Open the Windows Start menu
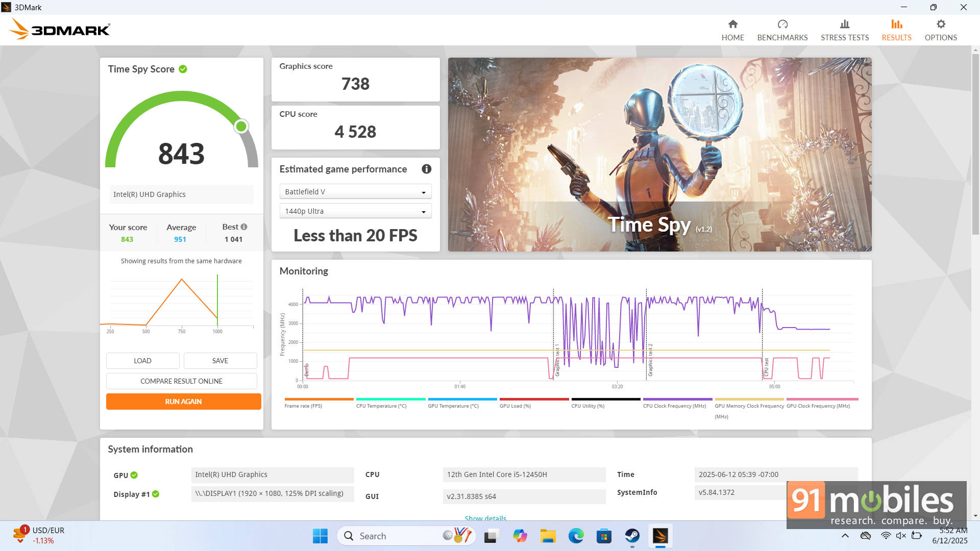This screenshot has width=980, height=551. pos(320,536)
